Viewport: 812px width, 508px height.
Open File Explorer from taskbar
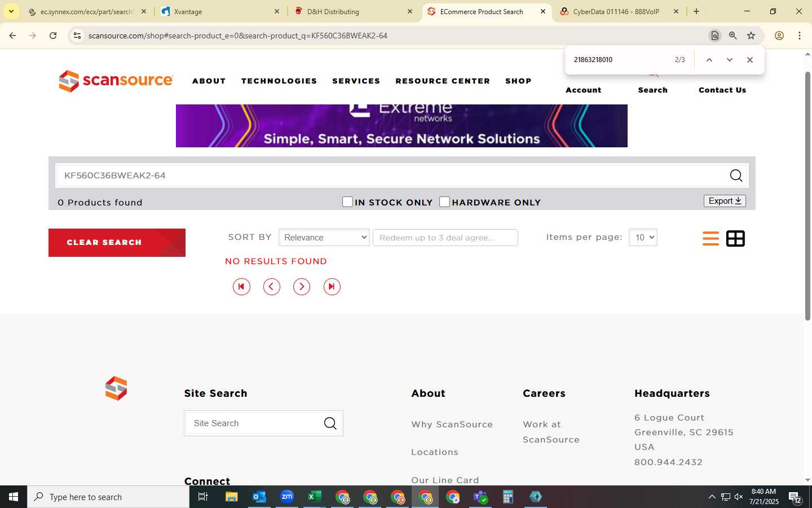click(231, 497)
